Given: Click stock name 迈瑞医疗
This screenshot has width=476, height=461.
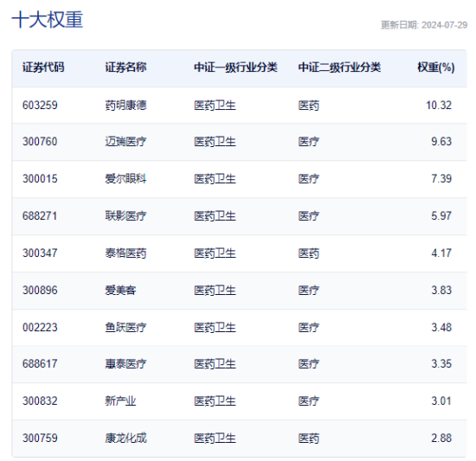Looking at the screenshot, I should (125, 142).
